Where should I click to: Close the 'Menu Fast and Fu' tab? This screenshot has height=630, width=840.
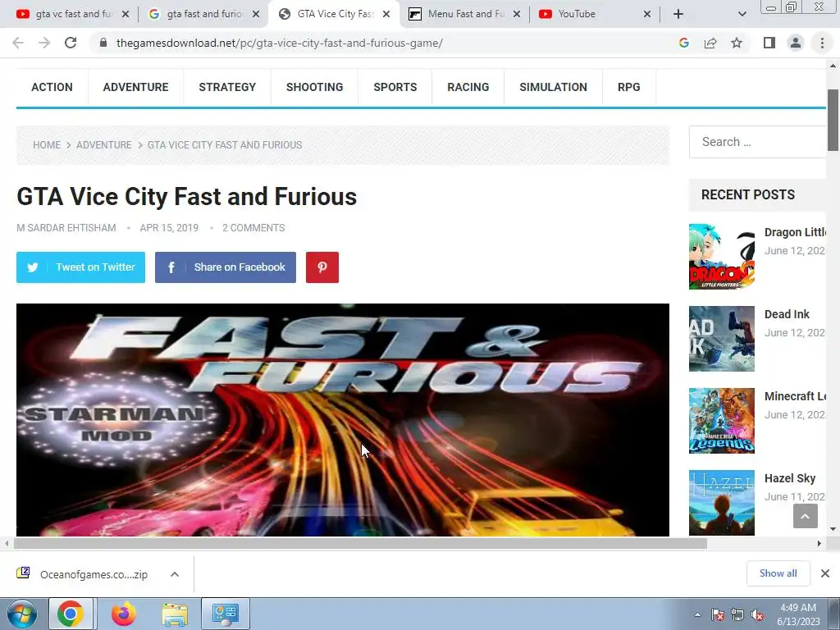click(517, 14)
